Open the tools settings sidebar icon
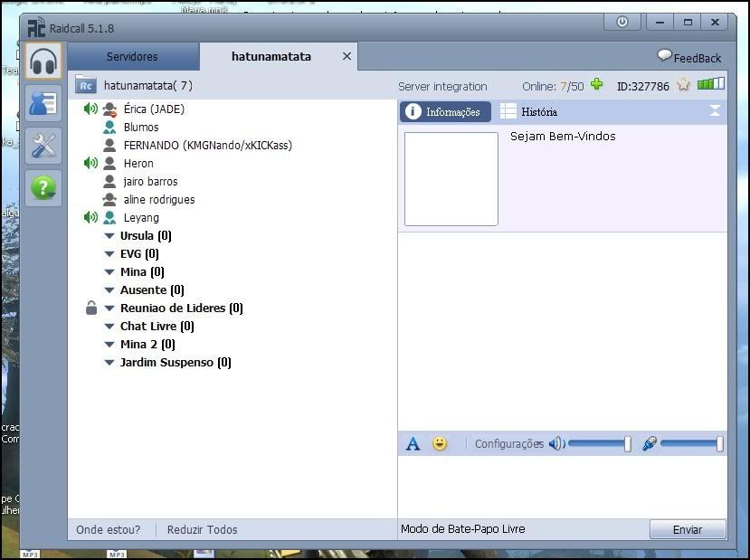 43,146
